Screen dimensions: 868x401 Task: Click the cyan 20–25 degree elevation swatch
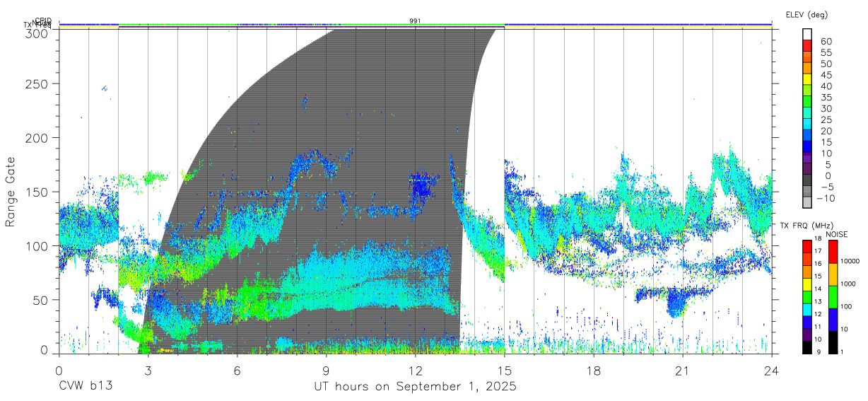[807, 124]
